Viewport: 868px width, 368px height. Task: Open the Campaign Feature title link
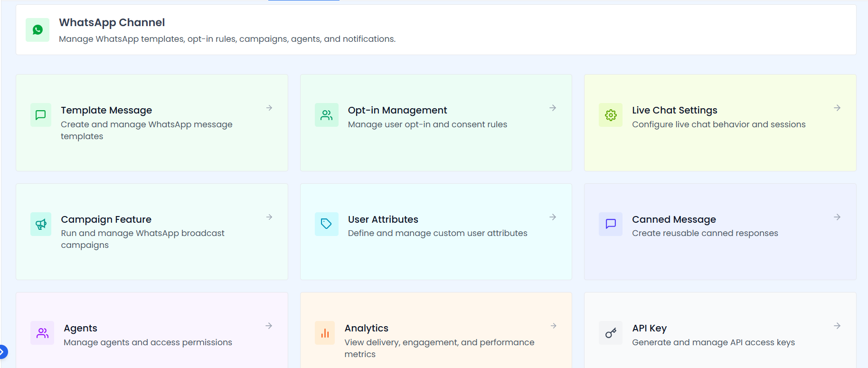point(106,219)
